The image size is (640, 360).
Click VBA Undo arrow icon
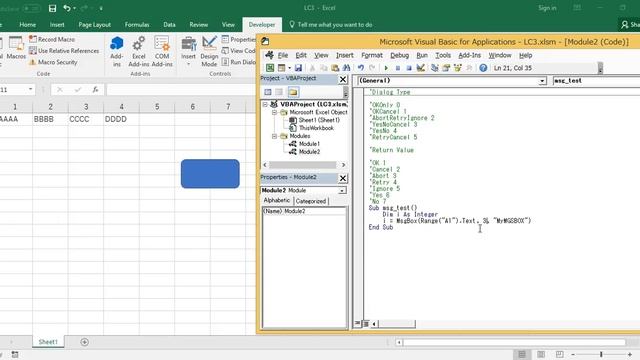[x=361, y=68]
